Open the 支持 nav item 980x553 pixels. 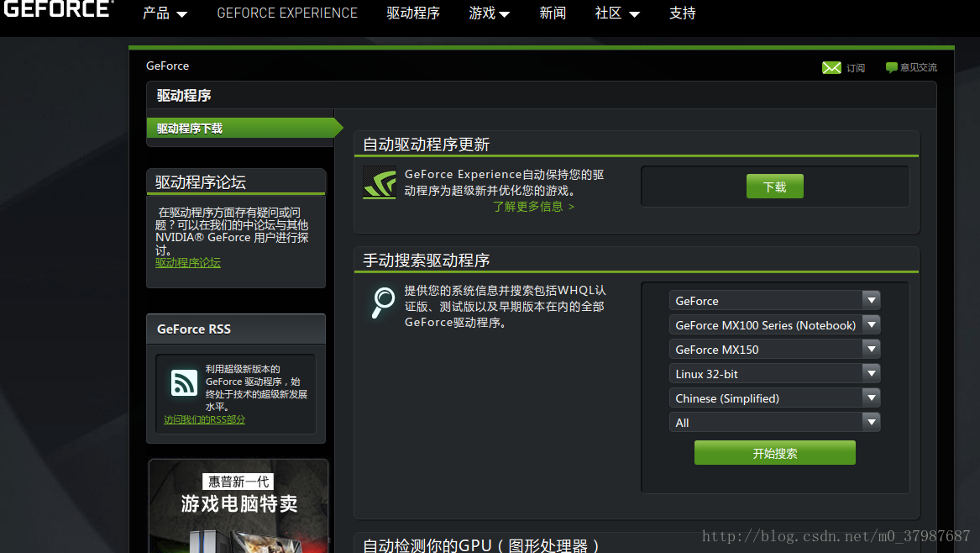683,13
